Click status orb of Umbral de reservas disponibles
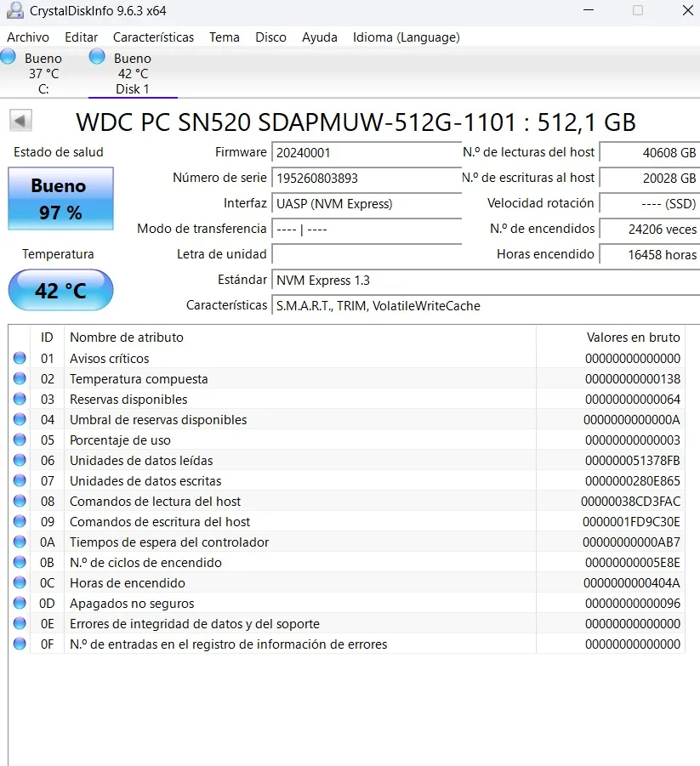Screen dimensions: 700x766 [x=20, y=420]
